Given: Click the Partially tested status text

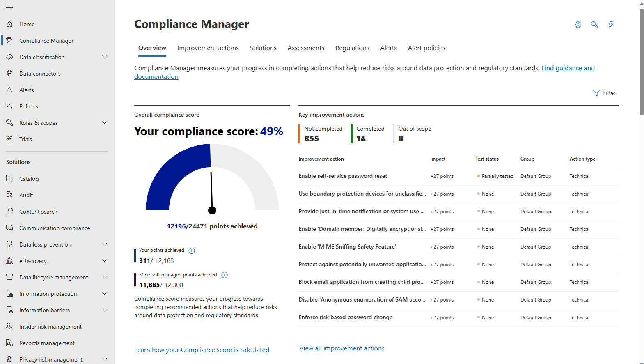Looking at the screenshot, I should [497, 176].
